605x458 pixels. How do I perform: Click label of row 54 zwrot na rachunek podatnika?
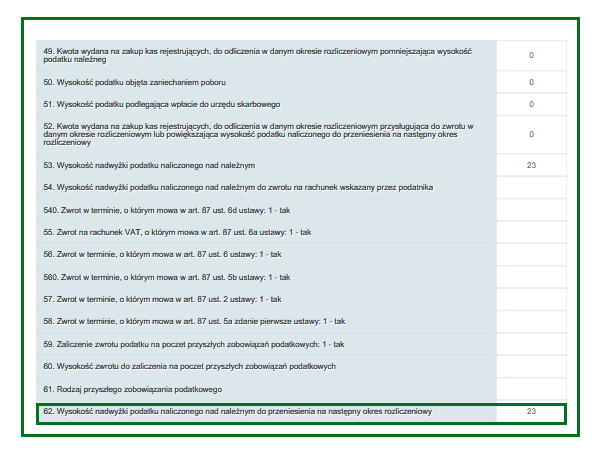238,187
